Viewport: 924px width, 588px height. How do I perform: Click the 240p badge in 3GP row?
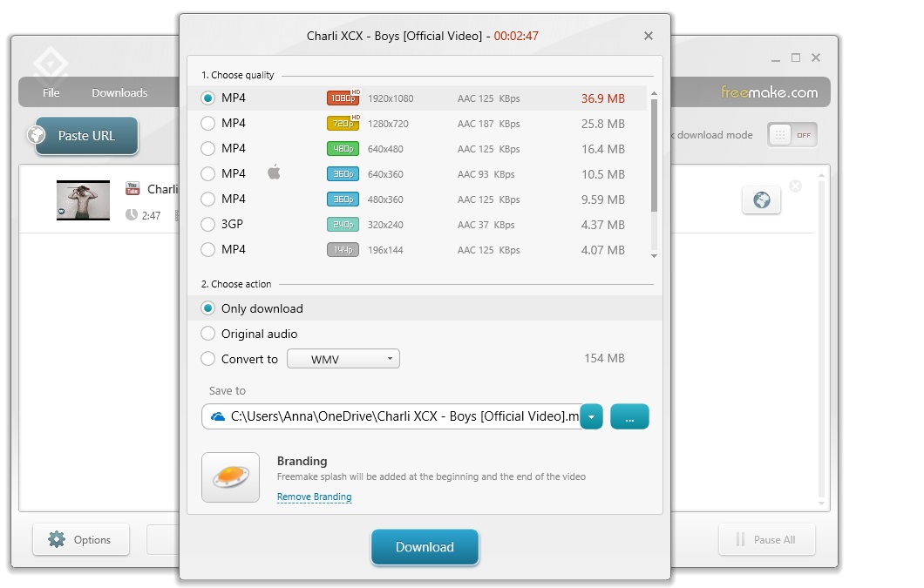(x=343, y=225)
